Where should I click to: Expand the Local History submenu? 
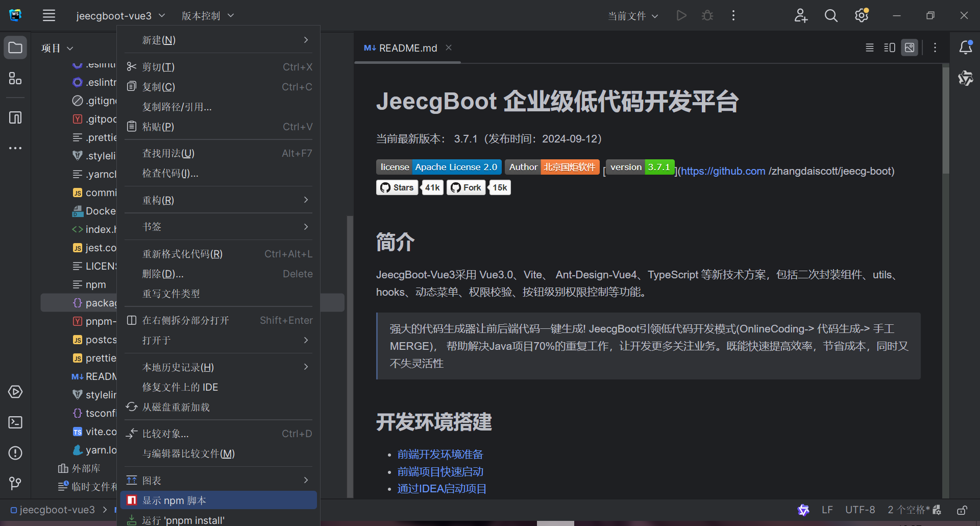pyautogui.click(x=218, y=367)
